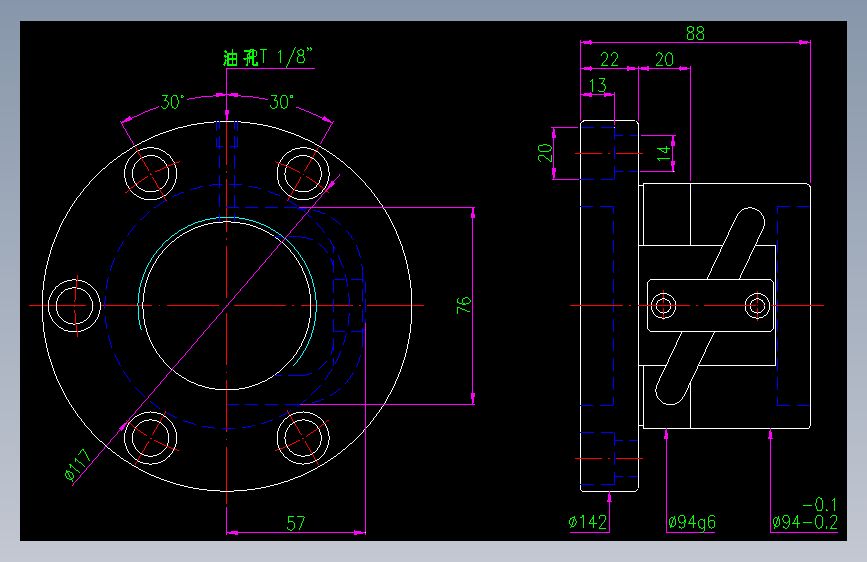
Task: Pick the 13 dimension value
Action: click(598, 85)
